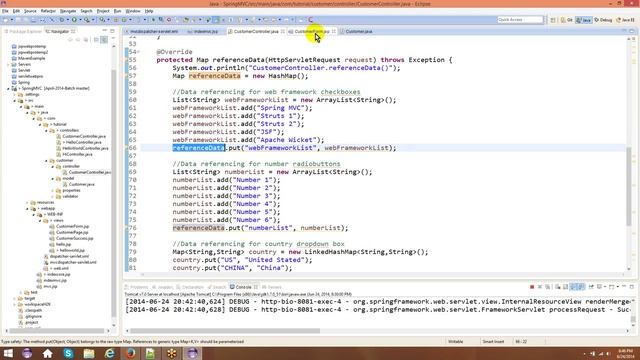Image resolution: width=640 pixels, height=360 pixels.
Task: Click the Open Perspective icon
Action: click(553, 20)
